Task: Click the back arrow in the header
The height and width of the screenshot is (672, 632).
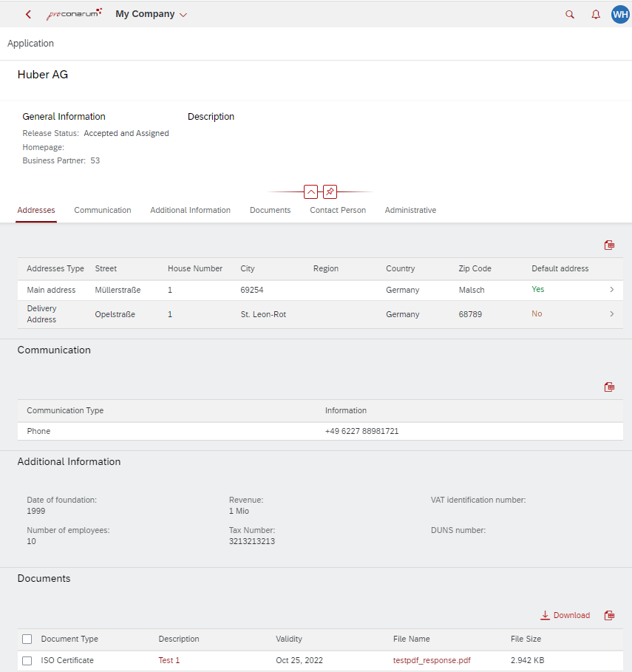Action: click(x=27, y=13)
